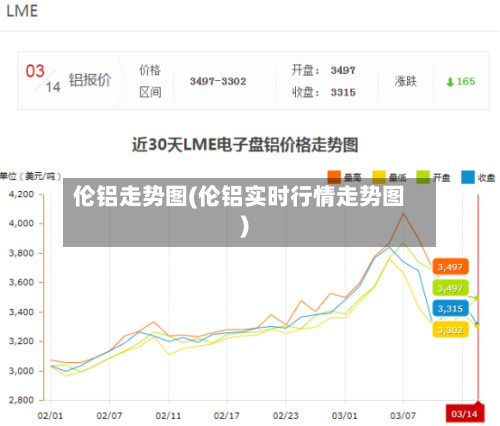Click the red 03 date number
The width and height of the screenshot is (500, 426).
(35, 71)
